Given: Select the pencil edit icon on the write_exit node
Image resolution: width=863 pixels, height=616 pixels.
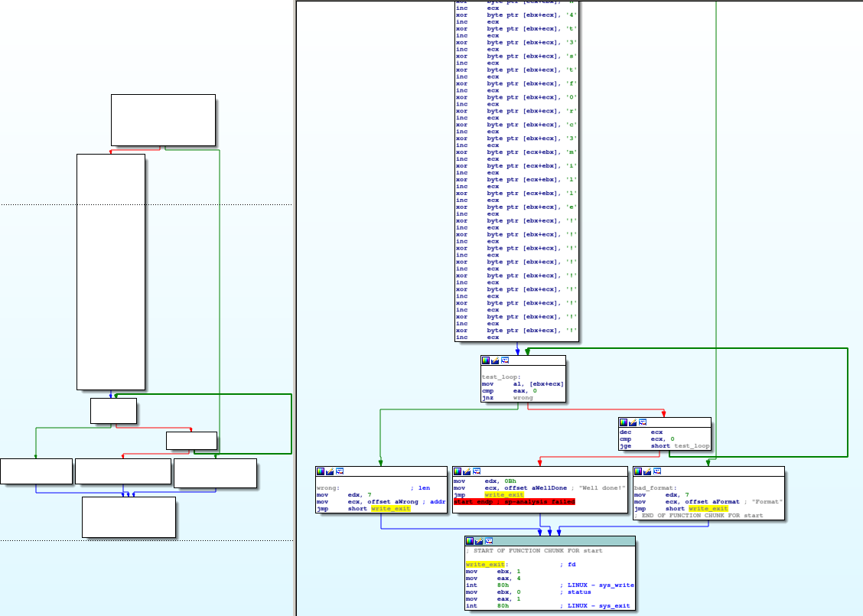Looking at the screenshot, I should pyautogui.click(x=479, y=540).
